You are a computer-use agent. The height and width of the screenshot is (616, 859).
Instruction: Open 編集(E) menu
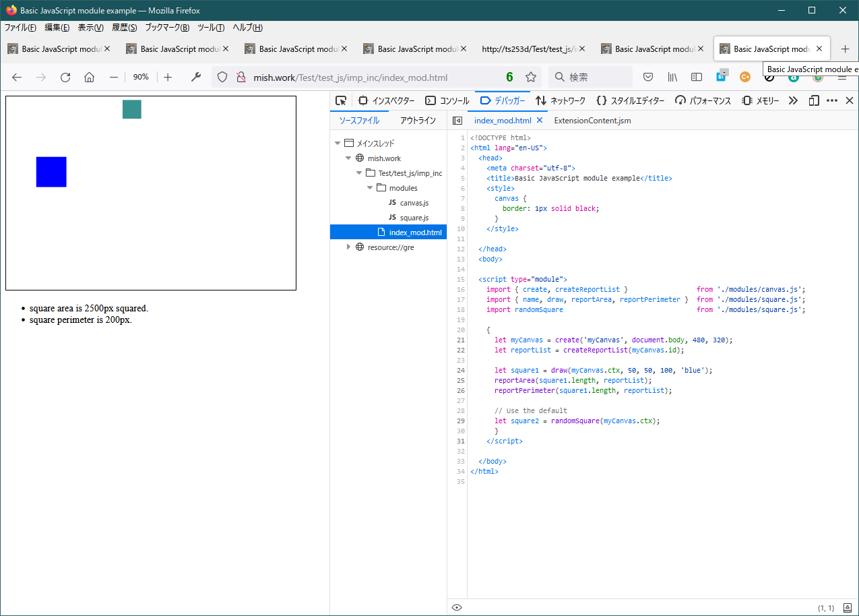pyautogui.click(x=57, y=28)
